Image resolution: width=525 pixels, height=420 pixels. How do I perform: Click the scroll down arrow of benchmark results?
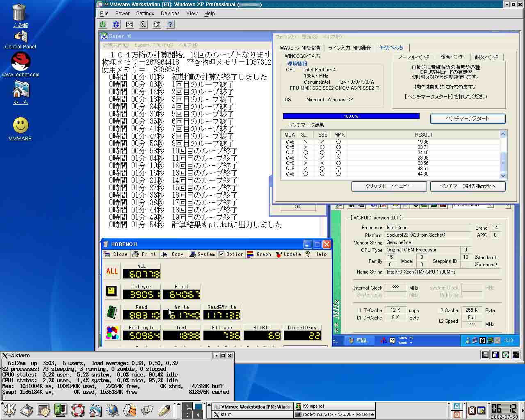pos(503,176)
